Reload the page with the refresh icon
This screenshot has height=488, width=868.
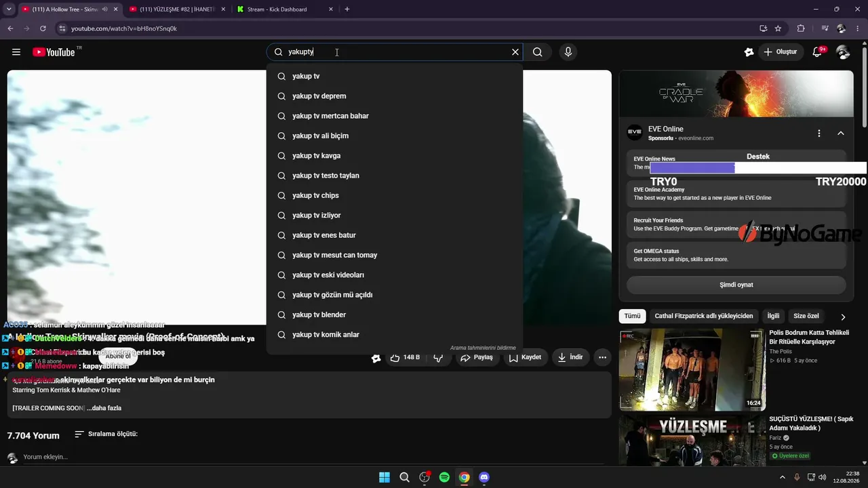tap(43, 28)
